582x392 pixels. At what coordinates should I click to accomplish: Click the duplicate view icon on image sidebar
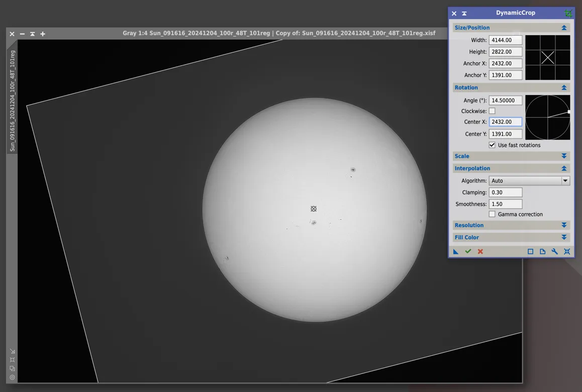pos(12,368)
